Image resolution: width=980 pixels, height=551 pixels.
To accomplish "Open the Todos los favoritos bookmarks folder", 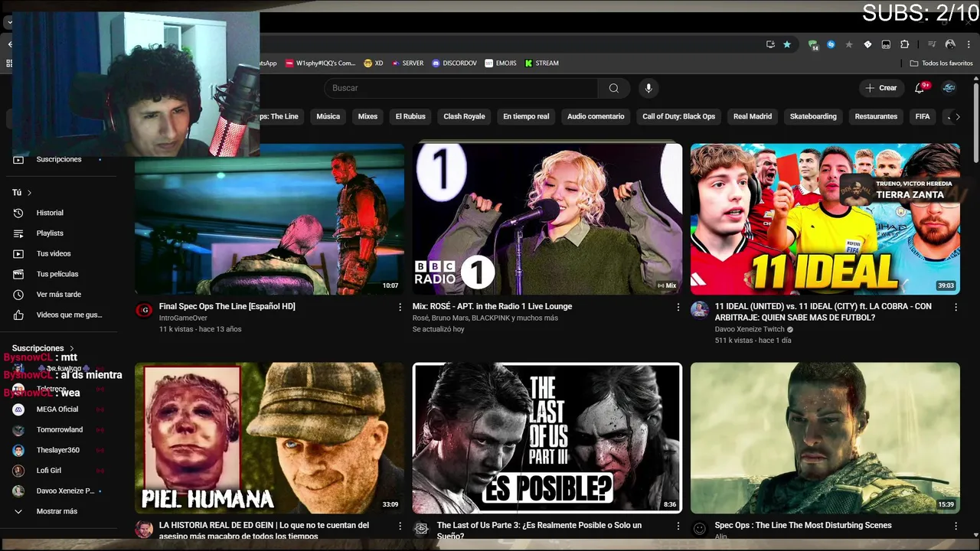I will pyautogui.click(x=941, y=64).
